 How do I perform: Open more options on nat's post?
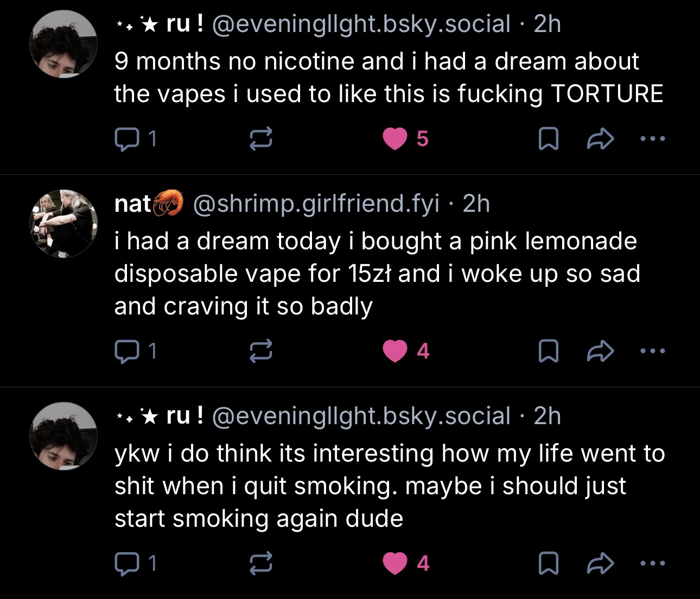tap(652, 351)
